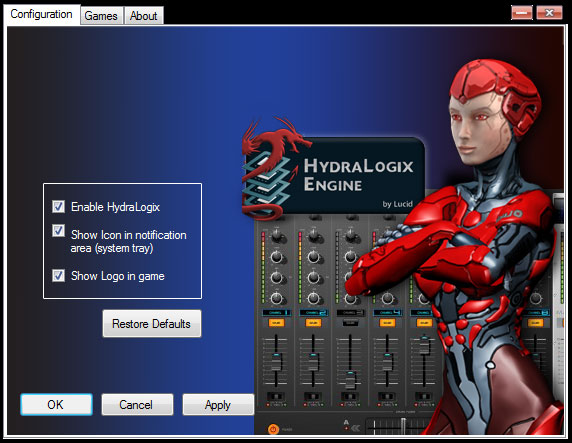Screen dimensions: 572x443
Task: Click the orange power icon below mixer
Action: pos(273,429)
